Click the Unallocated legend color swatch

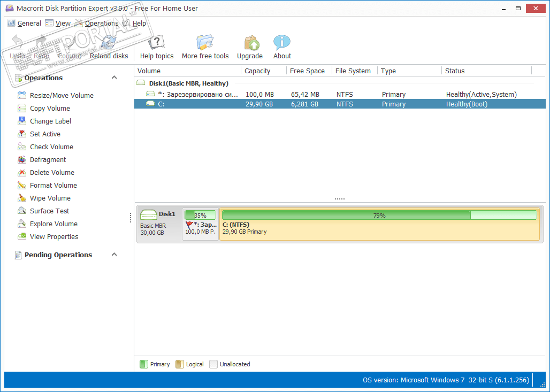coord(213,364)
